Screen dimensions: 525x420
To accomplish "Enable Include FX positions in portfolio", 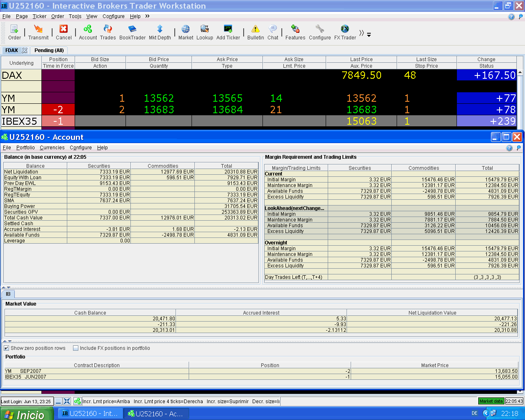I will pyautogui.click(x=75, y=348).
